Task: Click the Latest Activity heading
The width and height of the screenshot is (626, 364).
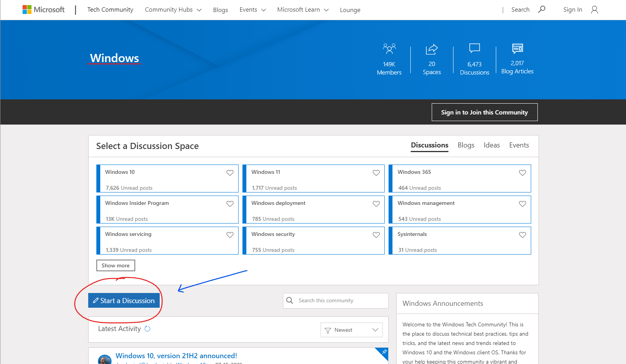Action: coord(119,329)
